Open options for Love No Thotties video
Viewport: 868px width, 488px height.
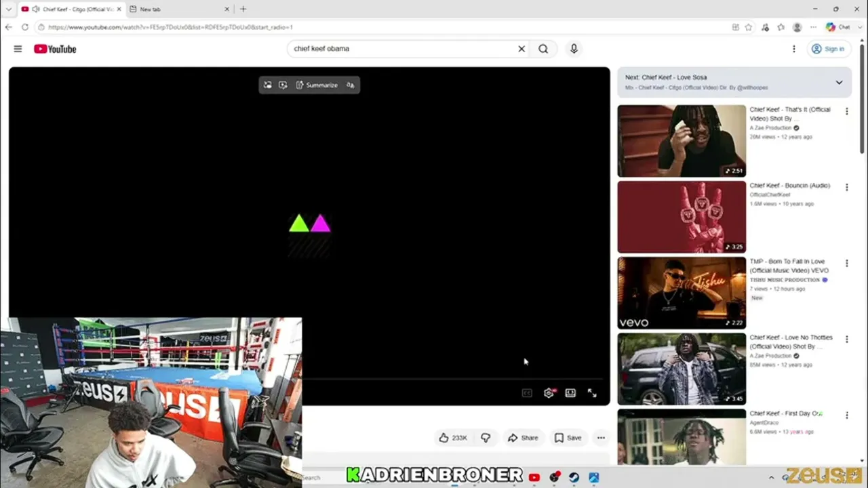click(846, 339)
